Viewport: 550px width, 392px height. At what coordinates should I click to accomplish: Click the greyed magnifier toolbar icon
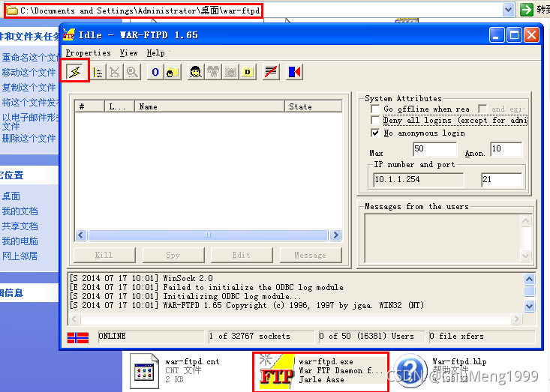[132, 72]
